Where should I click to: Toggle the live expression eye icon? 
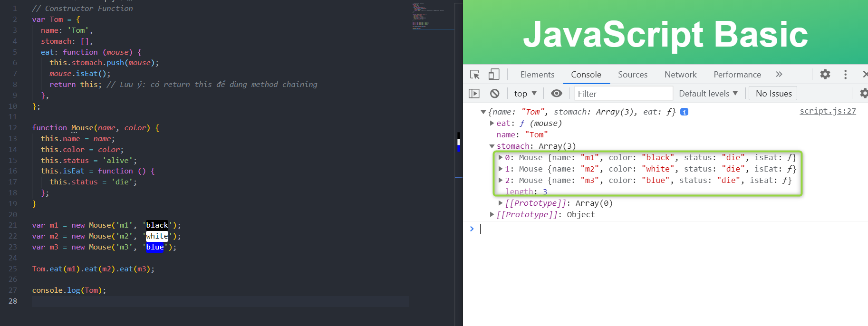pos(556,94)
